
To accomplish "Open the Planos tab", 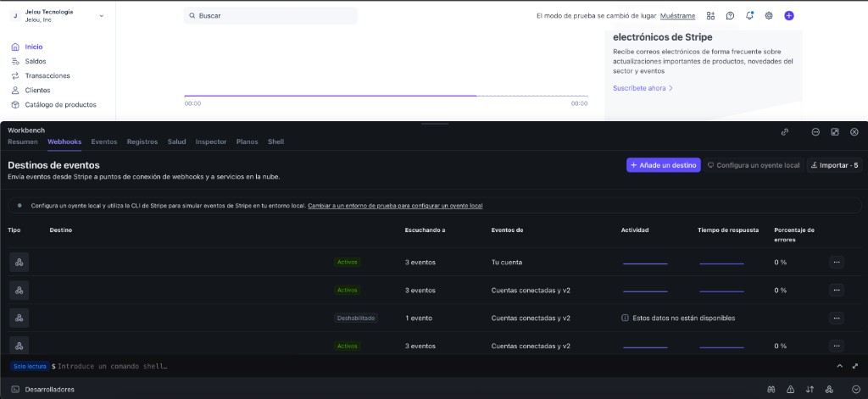I will 247,141.
